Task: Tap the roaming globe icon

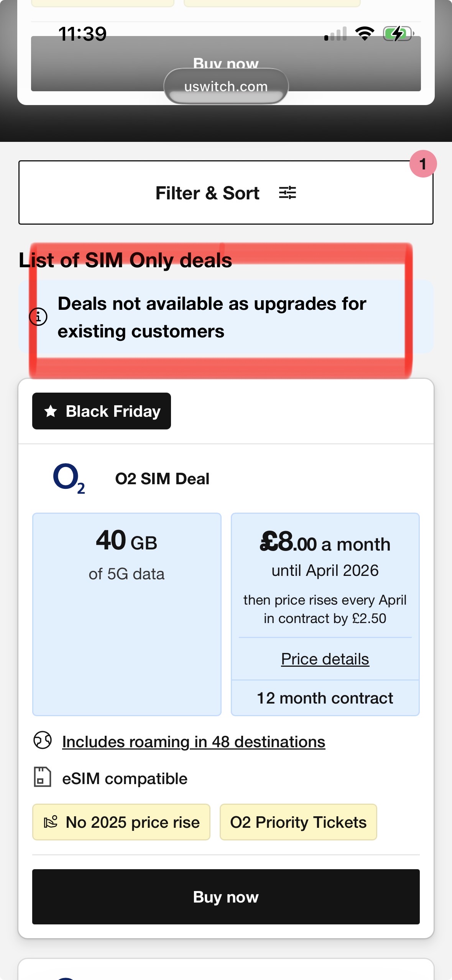Action: pyautogui.click(x=42, y=740)
